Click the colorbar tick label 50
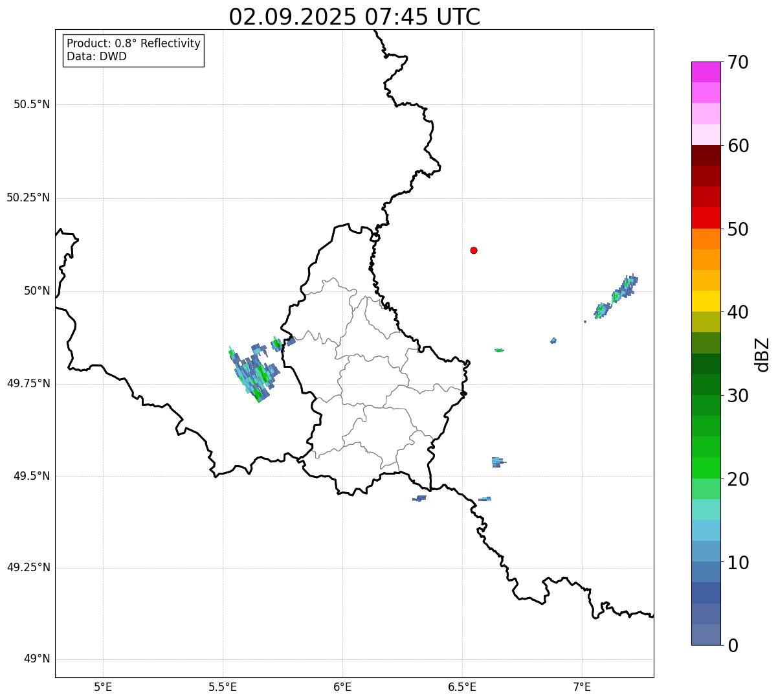 [738, 229]
